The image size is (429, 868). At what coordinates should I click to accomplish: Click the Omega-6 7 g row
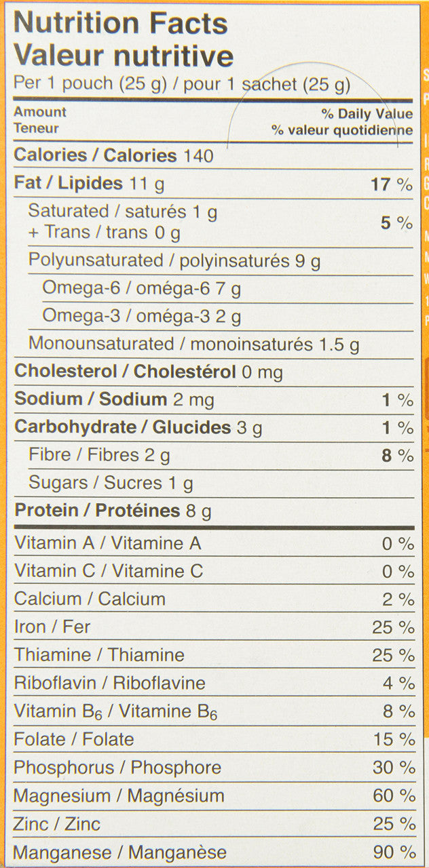click(141, 289)
